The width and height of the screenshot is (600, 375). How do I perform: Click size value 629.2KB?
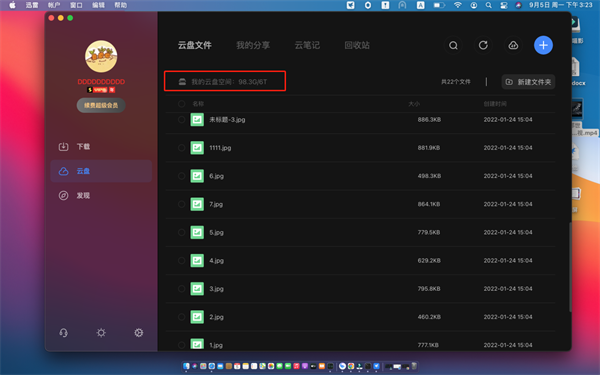pos(429,261)
